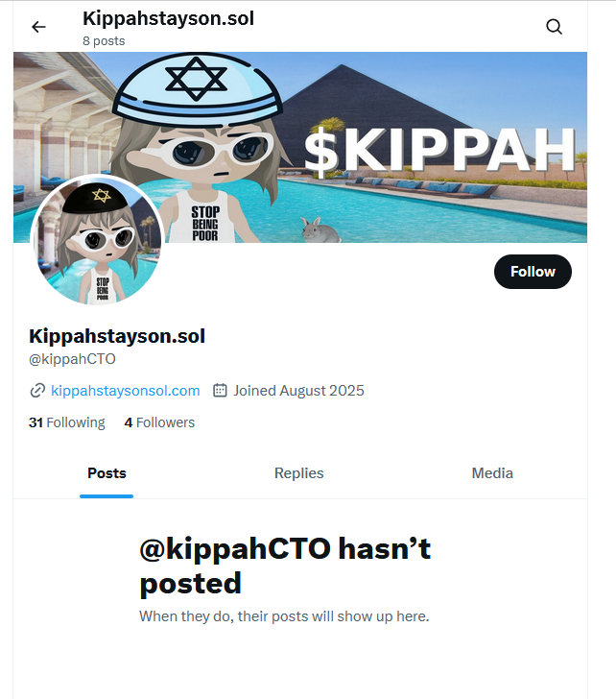Click the Kippahstayson.sol title in top header
Image resolution: width=616 pixels, height=699 pixels.
click(x=168, y=19)
